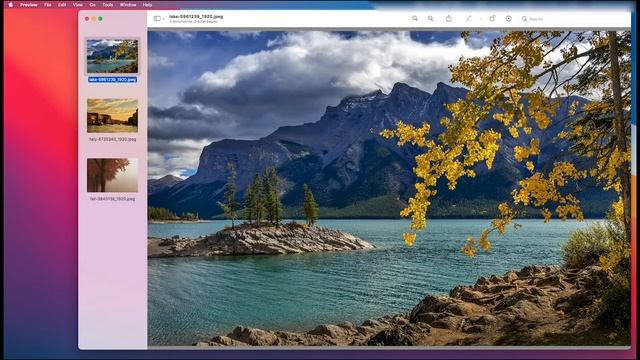Select the Highlight pen tool
The height and width of the screenshot is (360, 640).
coord(469,18)
